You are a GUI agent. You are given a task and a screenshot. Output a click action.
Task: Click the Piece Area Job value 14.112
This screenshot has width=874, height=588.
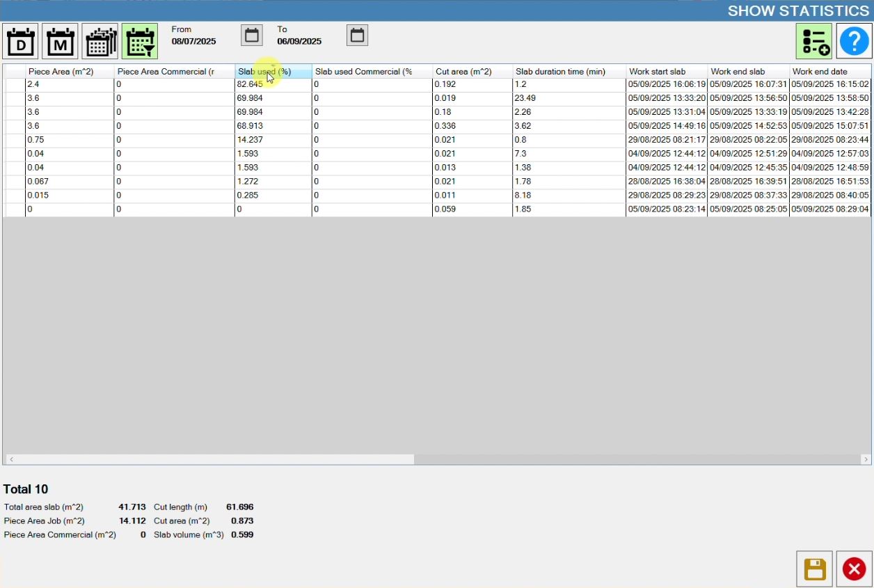(132, 521)
